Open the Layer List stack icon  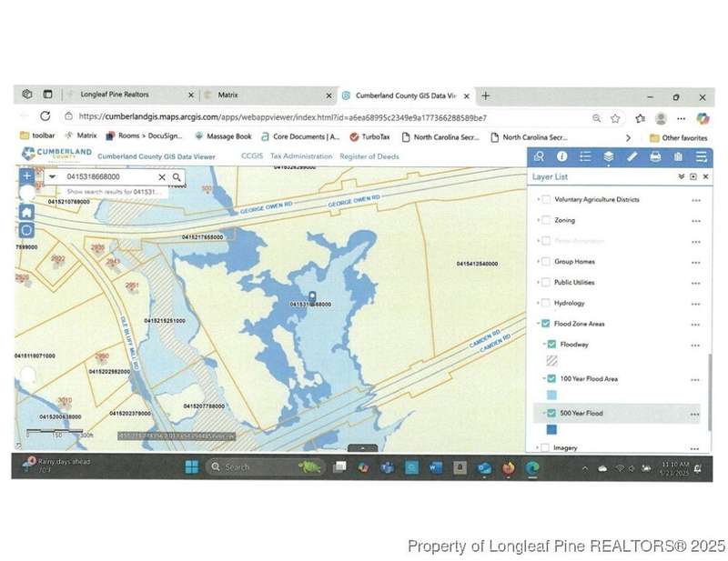609,156
